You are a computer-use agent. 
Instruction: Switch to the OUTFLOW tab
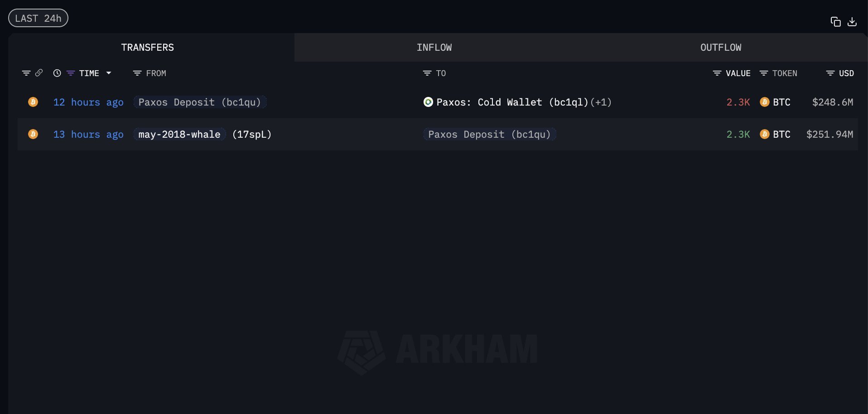(x=720, y=48)
